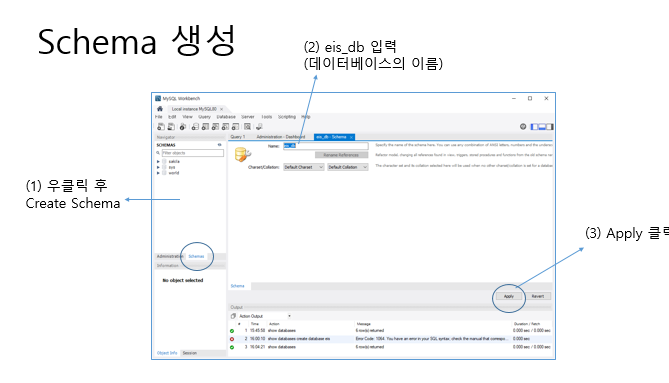
Task: Select the sakila schema in the tree
Action: [174, 162]
